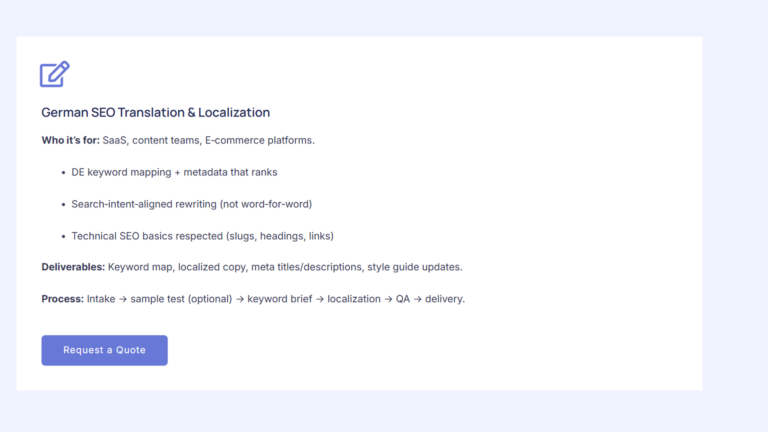Select the bold "Deliverables:" label
768x432 pixels.
(x=73, y=267)
